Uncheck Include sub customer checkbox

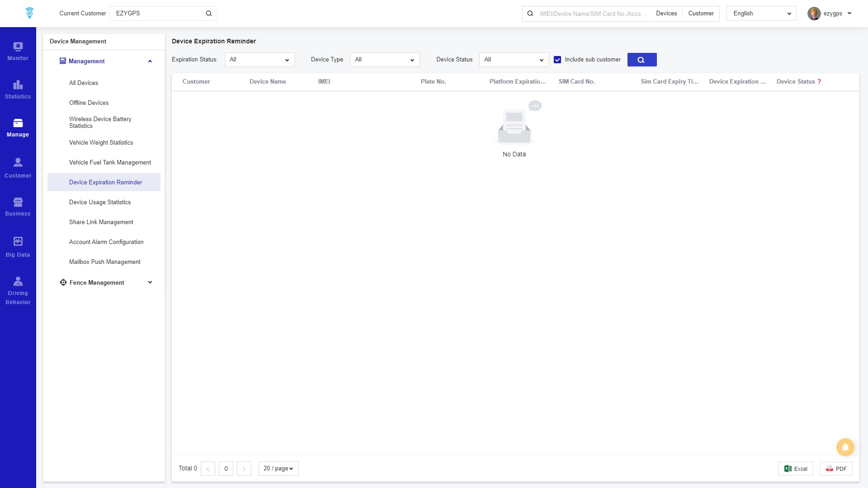coord(557,60)
